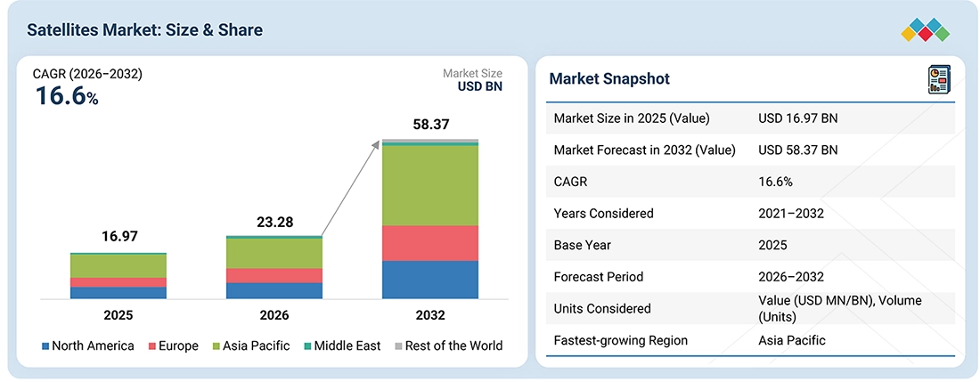This screenshot has width=980, height=382.
Task: Click the 2025 axis label
Action: [118, 315]
